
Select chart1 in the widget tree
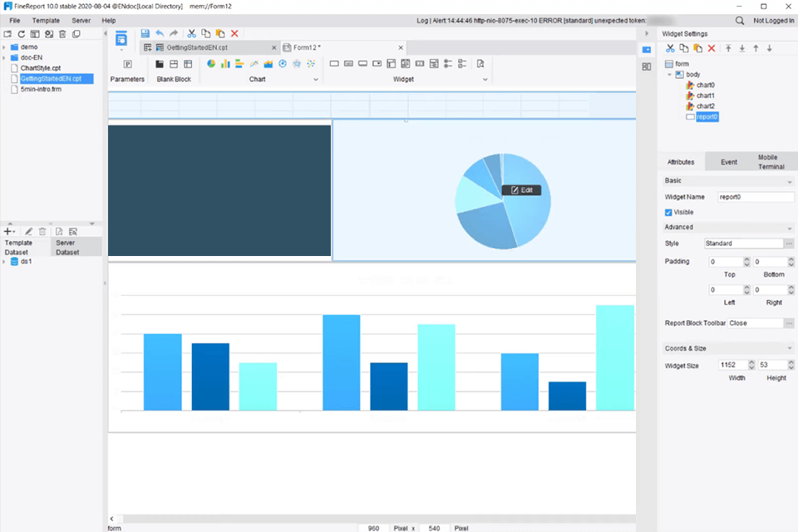[x=706, y=95]
